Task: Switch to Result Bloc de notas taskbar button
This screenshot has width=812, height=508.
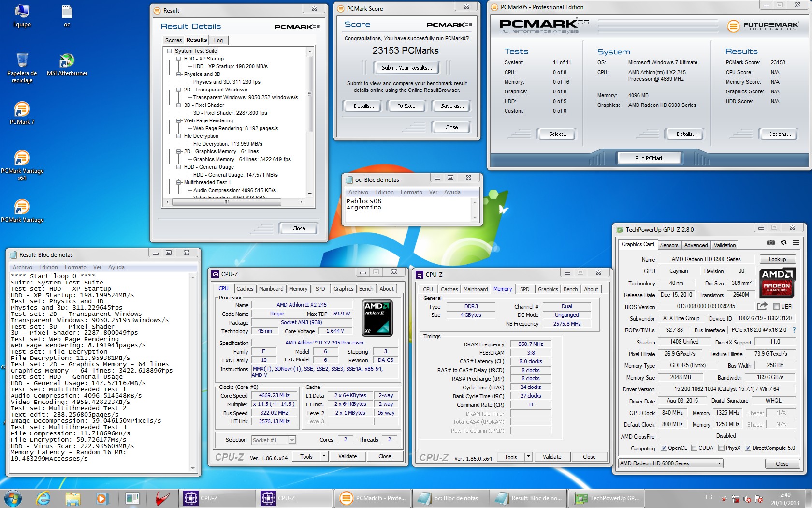Action: coord(529,498)
